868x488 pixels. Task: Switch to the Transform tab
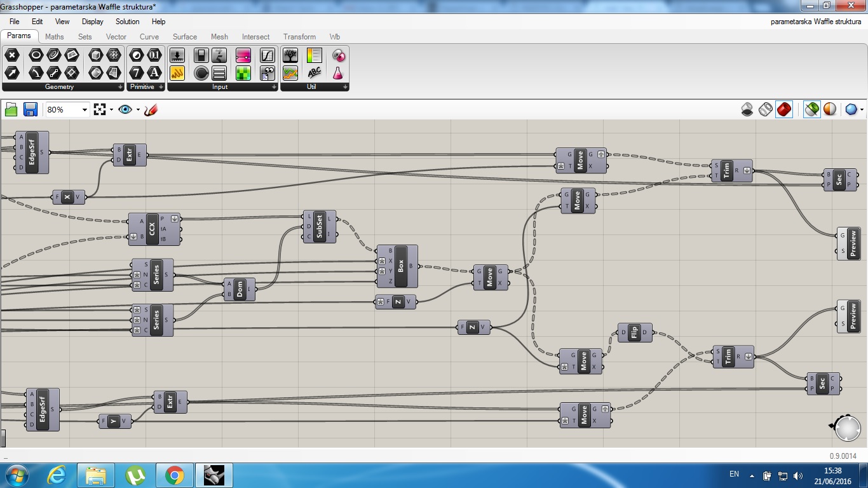click(x=299, y=37)
